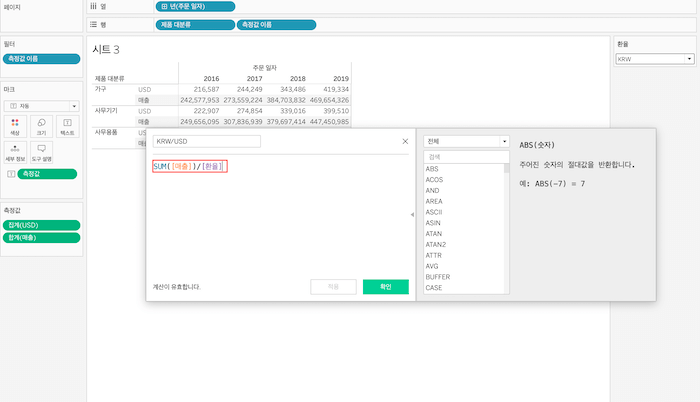The image size is (700, 402).
Task: Click the 2017 column header
Action: point(254,79)
